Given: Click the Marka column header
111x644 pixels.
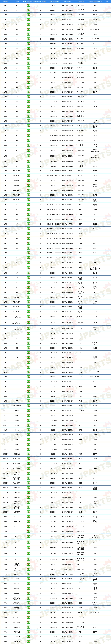Looking at the screenshot, I should tap(6, 2).
